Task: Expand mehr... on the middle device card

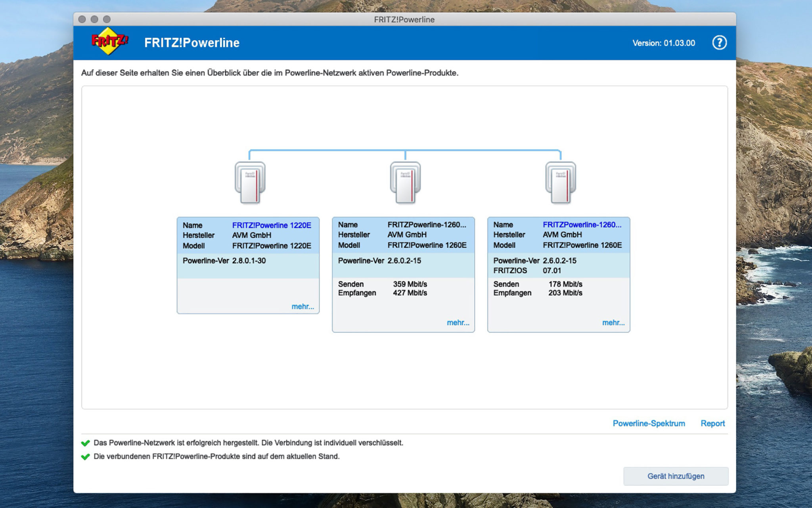Action: (458, 323)
